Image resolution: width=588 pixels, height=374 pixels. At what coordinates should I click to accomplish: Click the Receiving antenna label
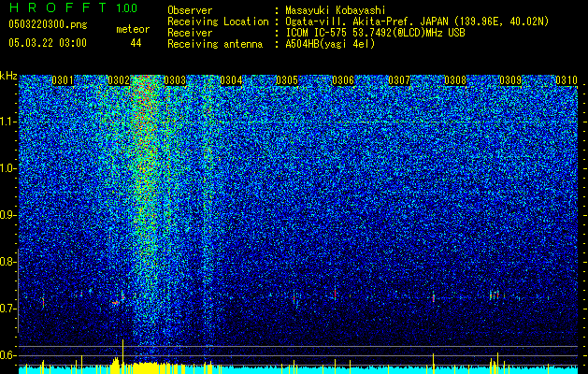point(215,44)
